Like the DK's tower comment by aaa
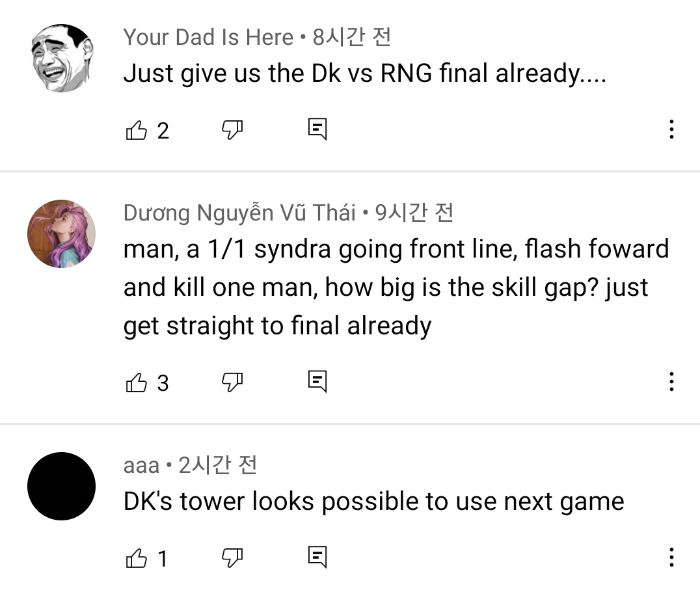This screenshot has width=700, height=590. click(x=136, y=558)
